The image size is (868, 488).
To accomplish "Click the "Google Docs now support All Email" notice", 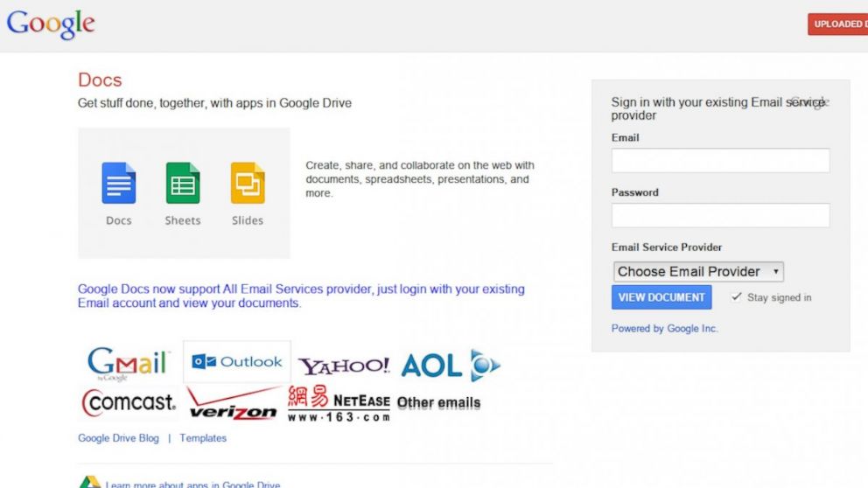I will [x=301, y=296].
